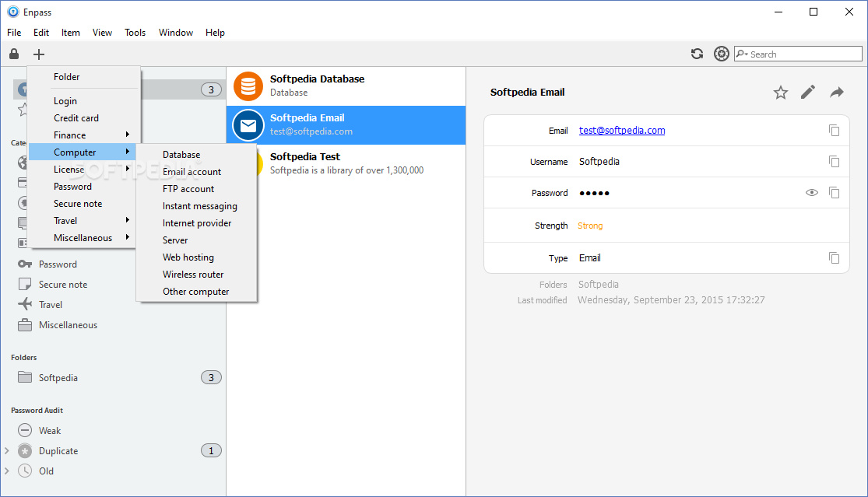Screen dimensions: 868x497
Task: Click the Miscellaneous briefcase icon
Action: 25,325
